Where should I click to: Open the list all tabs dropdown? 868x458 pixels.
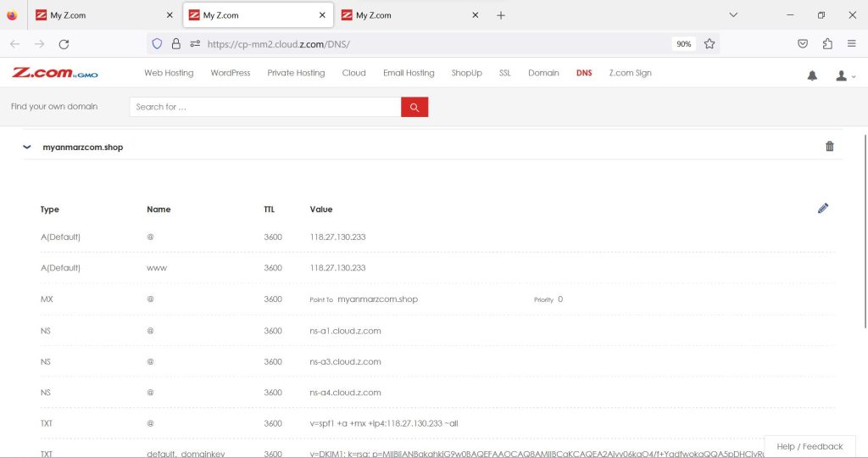pos(733,15)
